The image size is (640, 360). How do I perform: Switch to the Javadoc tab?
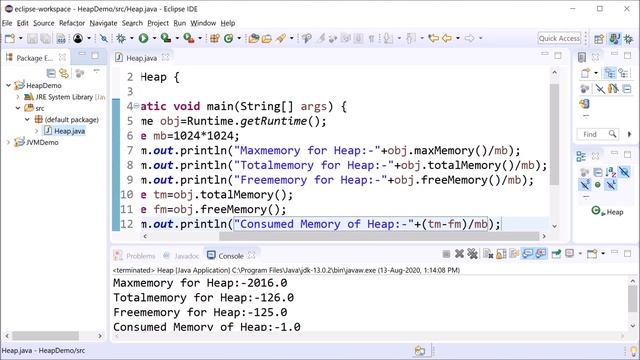181,256
